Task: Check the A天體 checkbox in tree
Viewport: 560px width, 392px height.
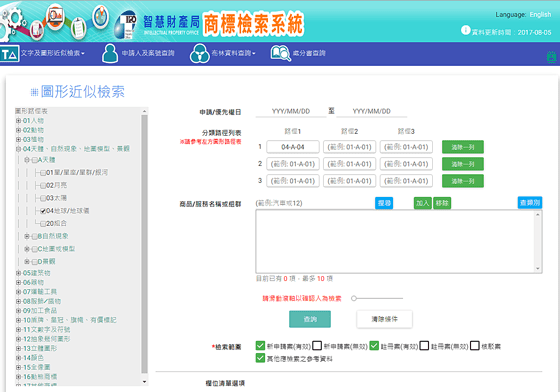Action: [35, 160]
